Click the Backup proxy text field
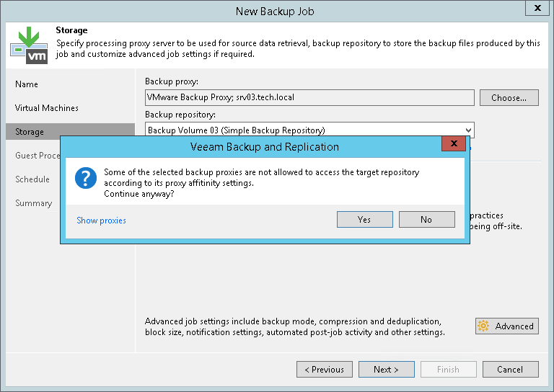This screenshot has height=392, width=554. 309,98
